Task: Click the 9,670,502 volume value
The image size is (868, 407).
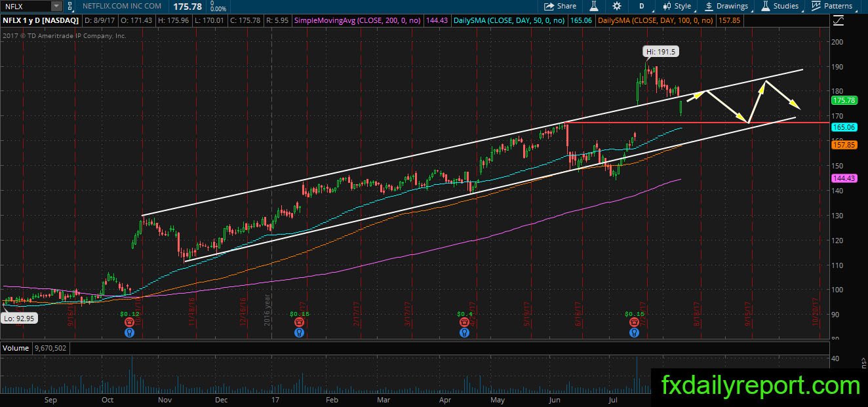Action: 49,348
